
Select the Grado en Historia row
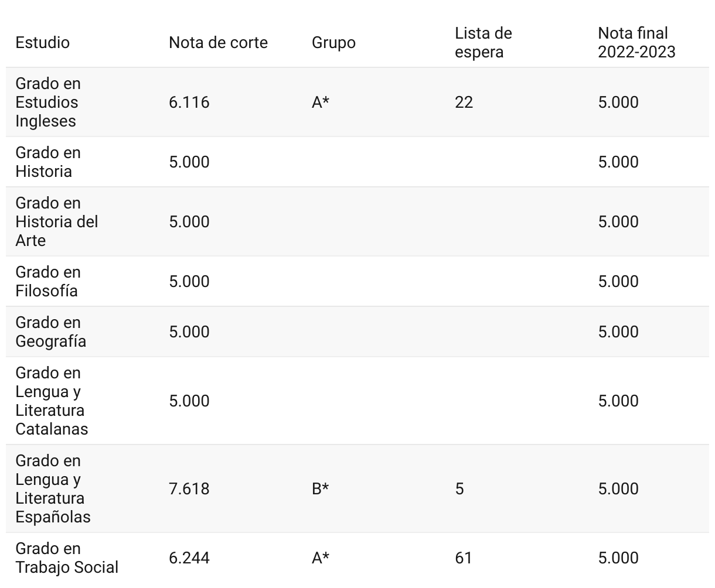[47, 162]
